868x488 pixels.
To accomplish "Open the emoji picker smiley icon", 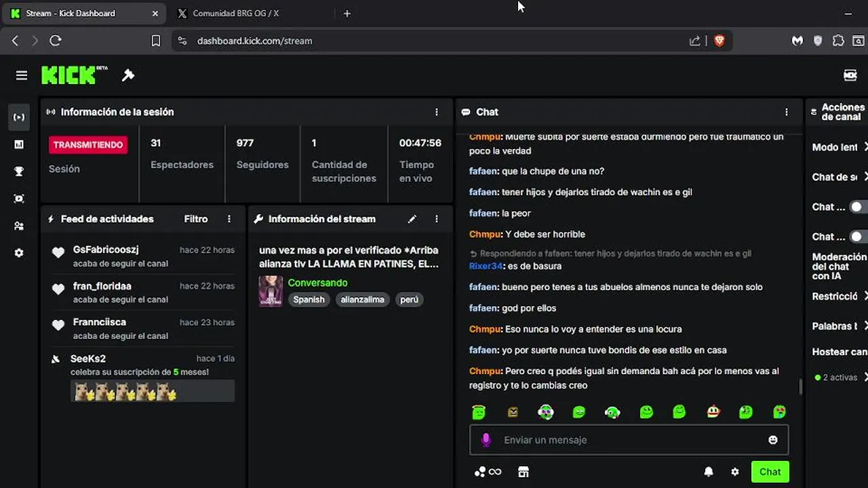I will point(773,440).
